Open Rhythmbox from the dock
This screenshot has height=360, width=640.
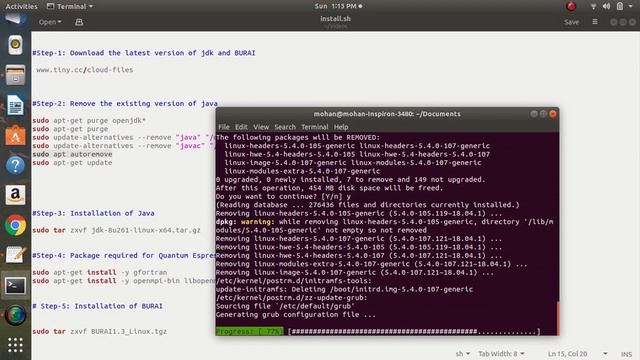(15, 44)
